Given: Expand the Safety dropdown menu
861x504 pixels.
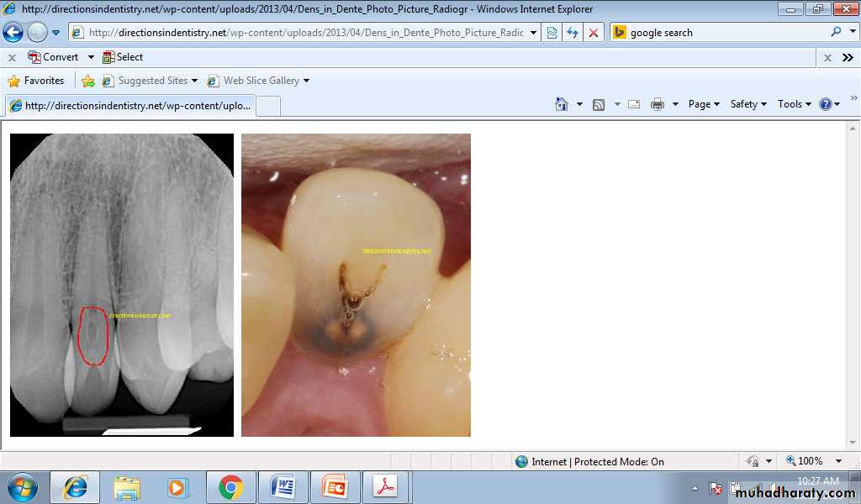Looking at the screenshot, I should click(x=748, y=104).
